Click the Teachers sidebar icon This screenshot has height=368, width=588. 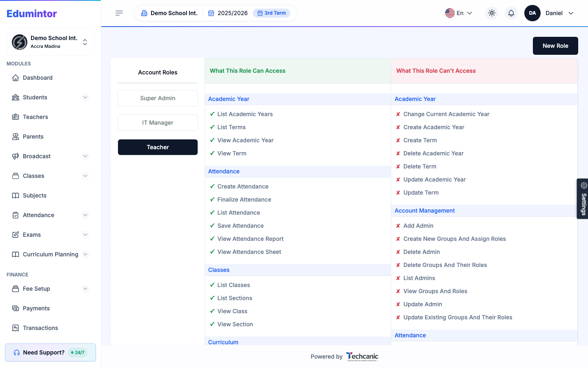(x=16, y=117)
